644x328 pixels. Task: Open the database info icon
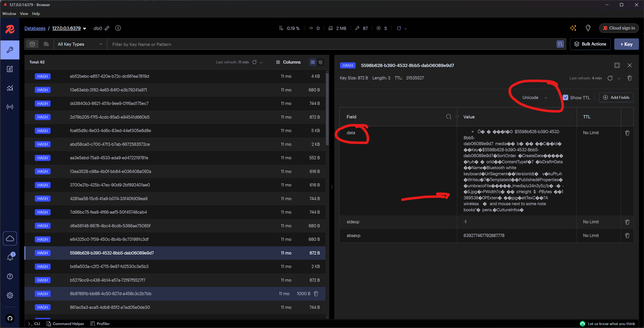[118, 28]
